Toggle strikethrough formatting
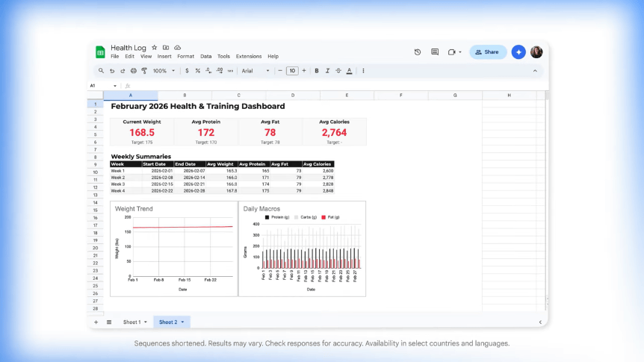Screen dimensions: 644x362 (x=338, y=71)
